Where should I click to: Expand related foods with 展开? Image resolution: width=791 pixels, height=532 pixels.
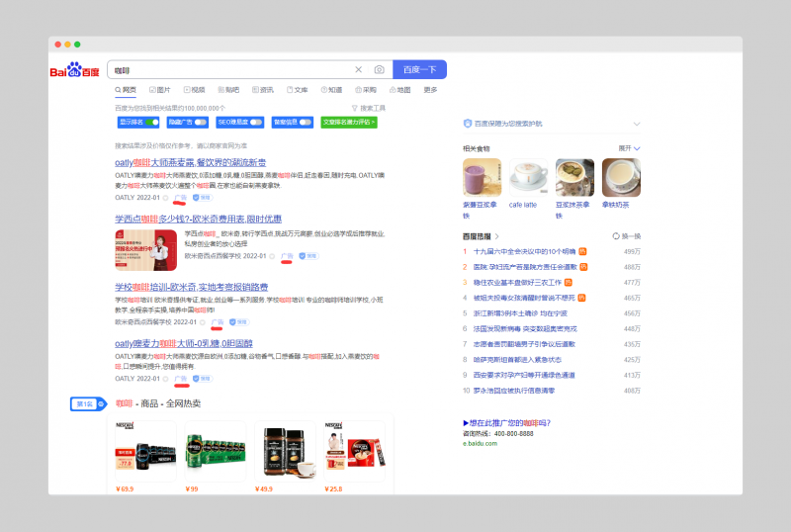629,148
